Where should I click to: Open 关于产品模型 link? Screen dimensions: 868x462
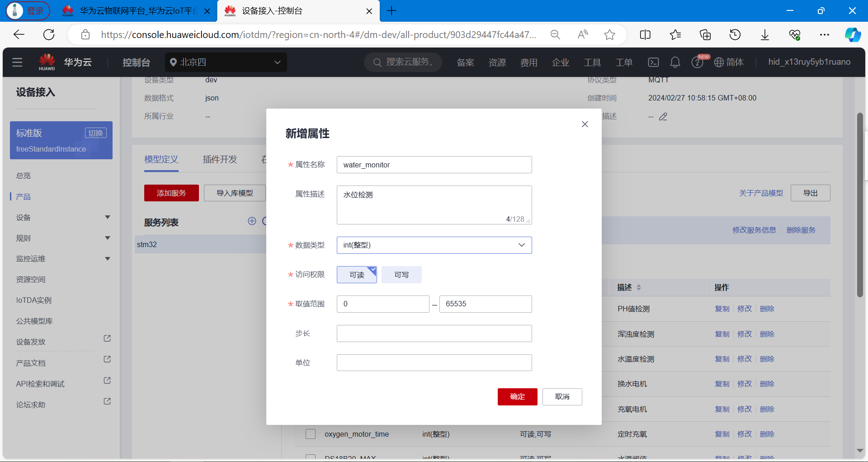[761, 193]
